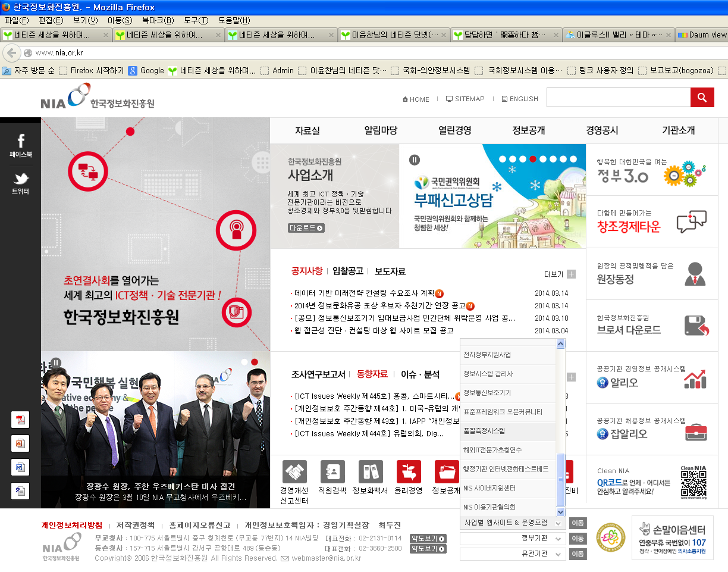Open 정보공개 navigation menu
Viewport: 728px width, 572px height.
pos(529,130)
